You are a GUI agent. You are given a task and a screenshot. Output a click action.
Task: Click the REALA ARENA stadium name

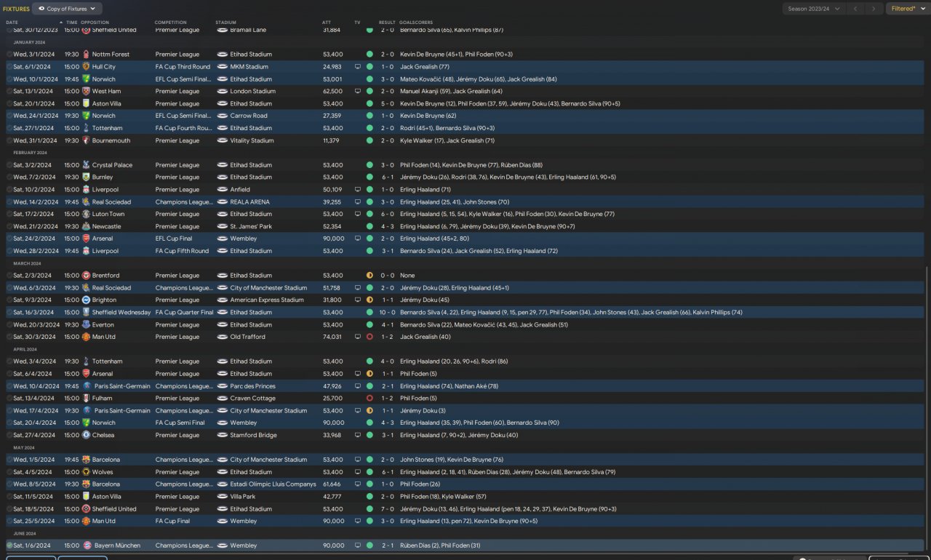250,202
